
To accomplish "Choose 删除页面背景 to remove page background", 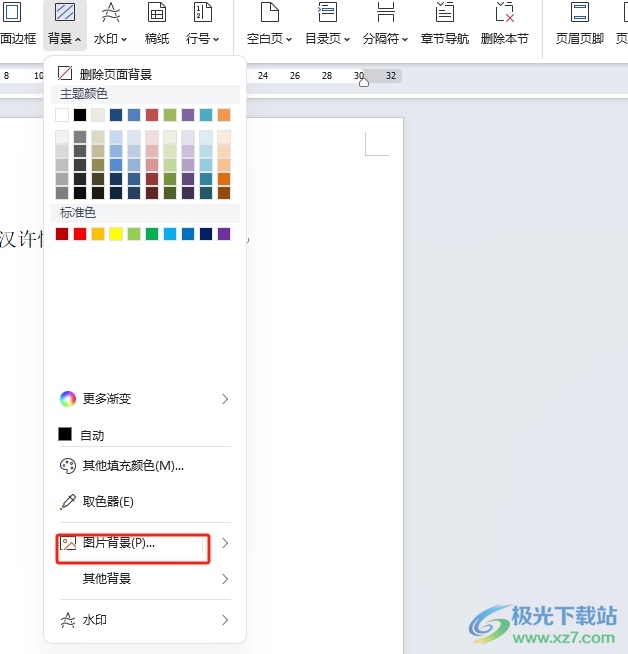I will point(144,74).
